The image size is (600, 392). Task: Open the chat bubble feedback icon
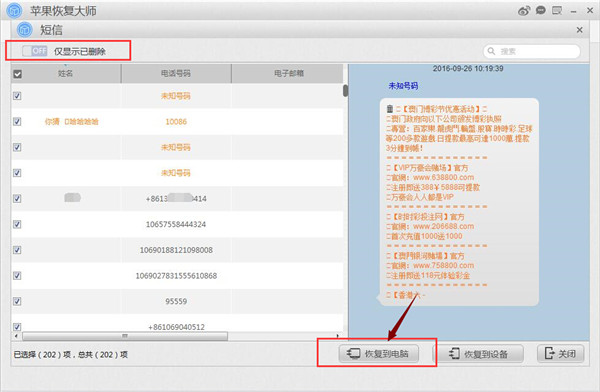(541, 10)
